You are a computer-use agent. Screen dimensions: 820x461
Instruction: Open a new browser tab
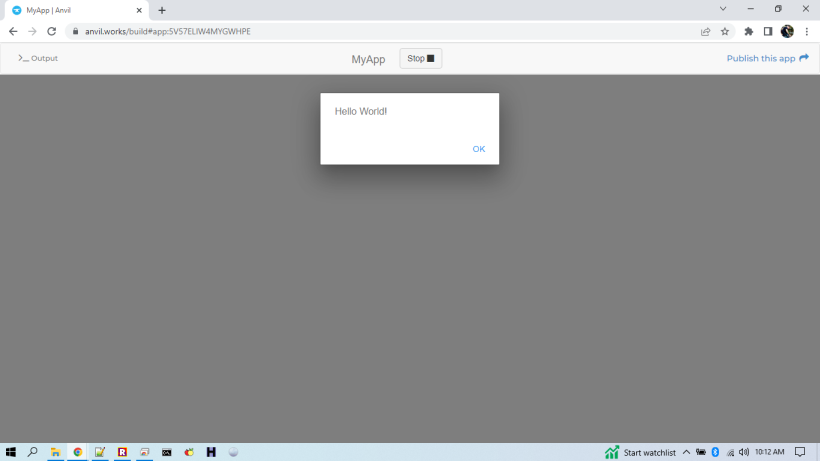[x=162, y=10]
